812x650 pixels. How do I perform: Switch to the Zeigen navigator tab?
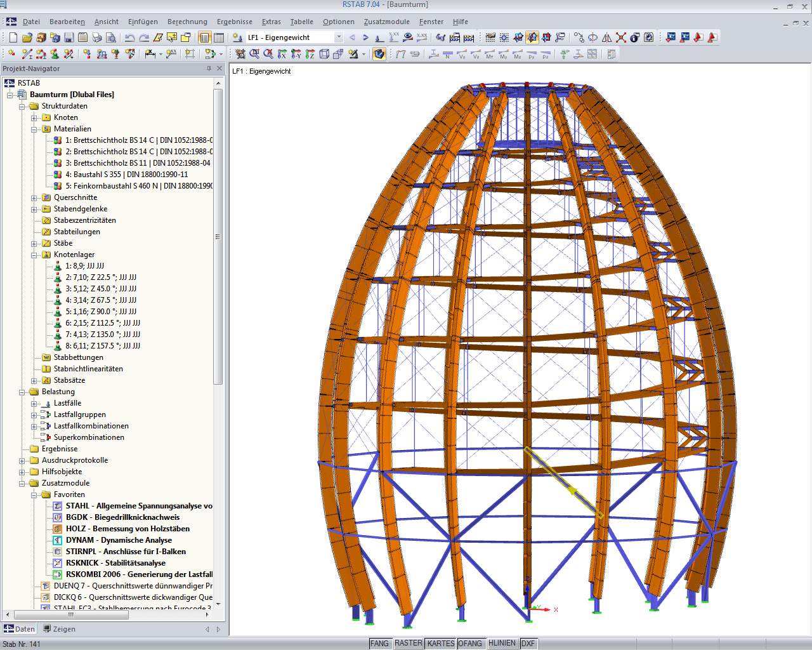[59, 629]
